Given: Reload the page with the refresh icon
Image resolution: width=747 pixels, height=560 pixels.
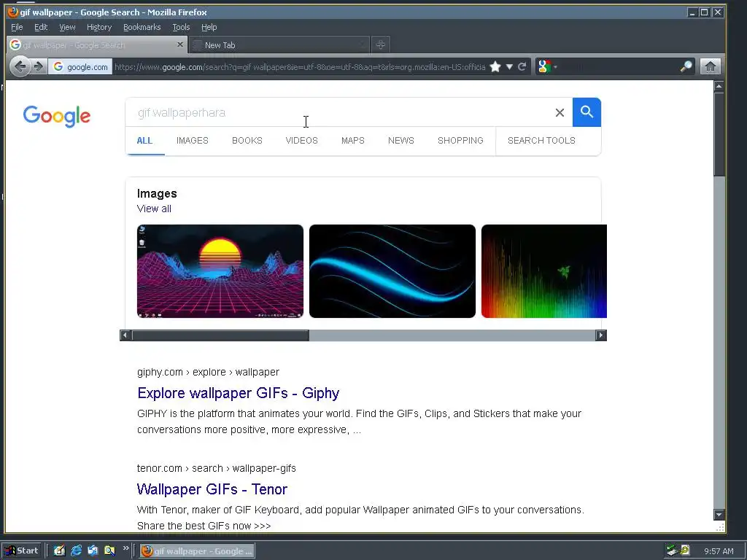Looking at the screenshot, I should [522, 66].
